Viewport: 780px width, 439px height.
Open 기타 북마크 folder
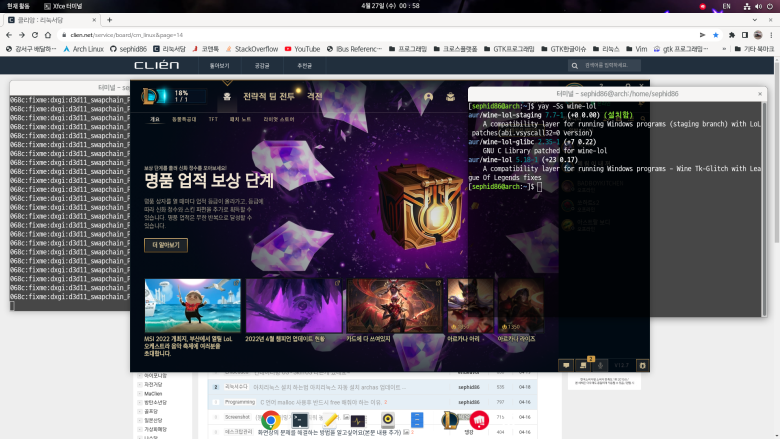pos(754,49)
